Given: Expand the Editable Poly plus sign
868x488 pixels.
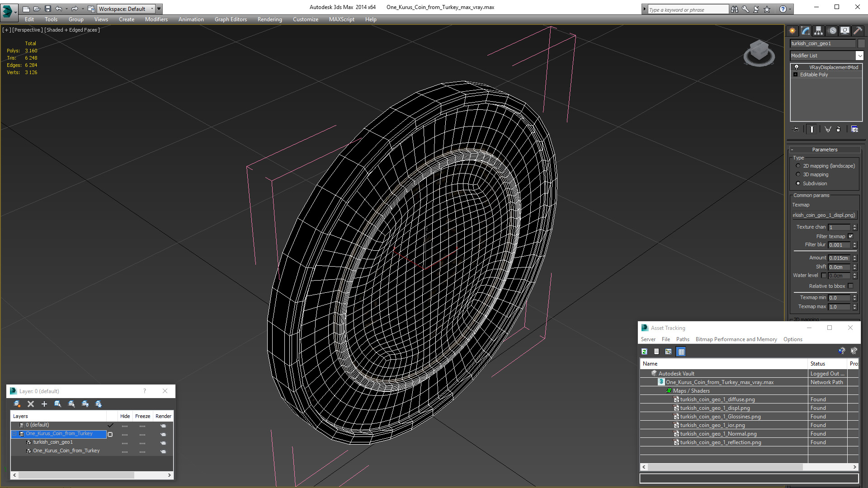Looking at the screenshot, I should click(796, 75).
